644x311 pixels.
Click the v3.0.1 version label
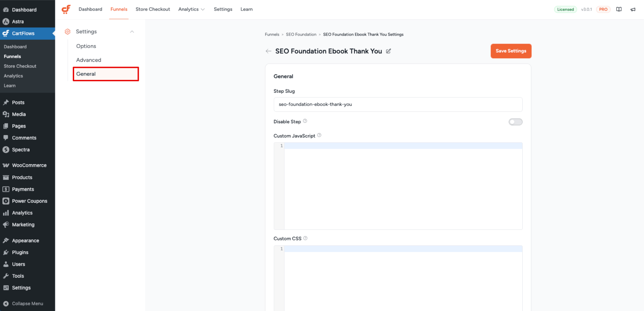(586, 9)
